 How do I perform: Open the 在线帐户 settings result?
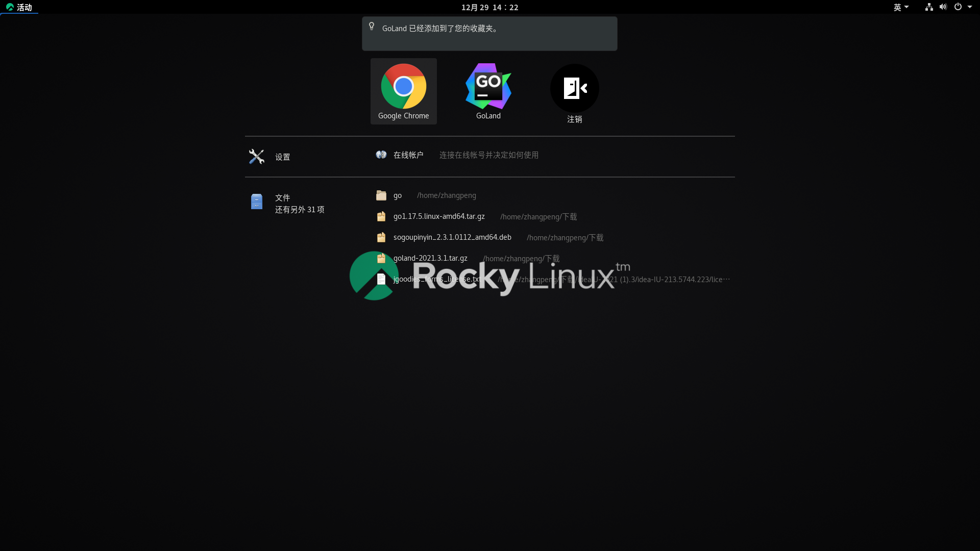(553, 155)
